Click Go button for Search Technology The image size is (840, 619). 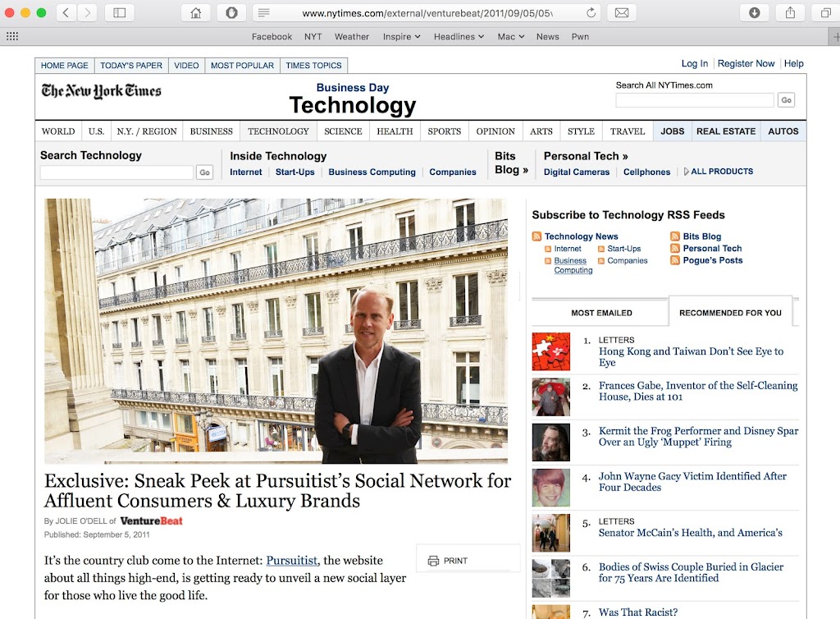coord(204,172)
